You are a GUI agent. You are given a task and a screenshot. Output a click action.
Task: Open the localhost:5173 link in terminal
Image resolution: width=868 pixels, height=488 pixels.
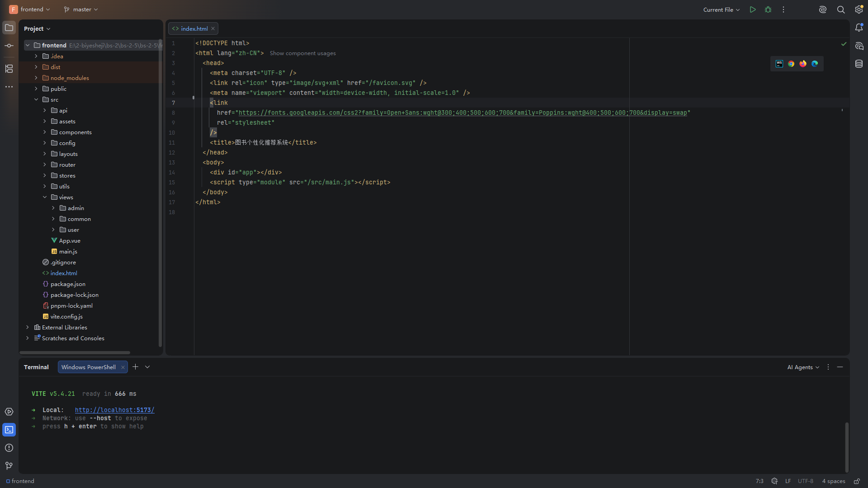114,410
